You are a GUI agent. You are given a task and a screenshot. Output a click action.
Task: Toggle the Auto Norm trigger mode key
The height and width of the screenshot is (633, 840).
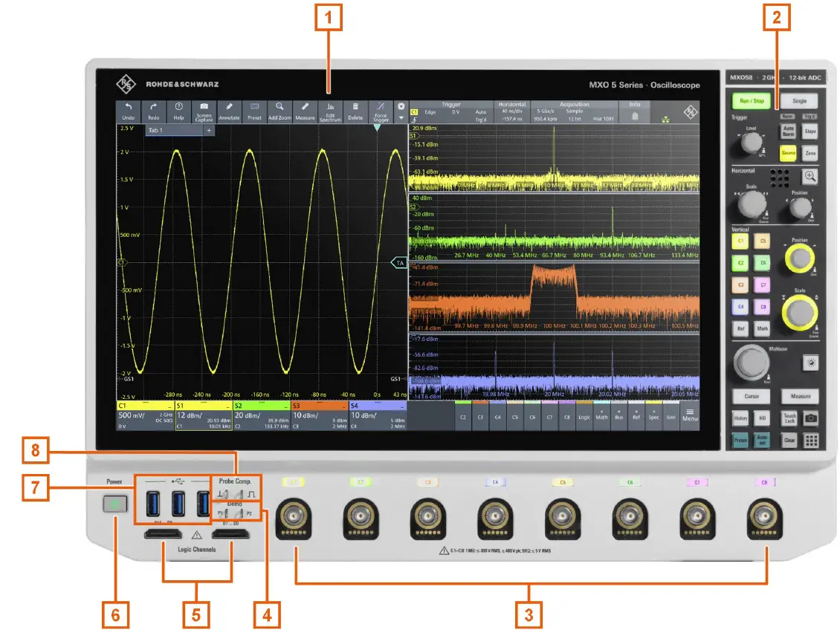pyautogui.click(x=788, y=132)
